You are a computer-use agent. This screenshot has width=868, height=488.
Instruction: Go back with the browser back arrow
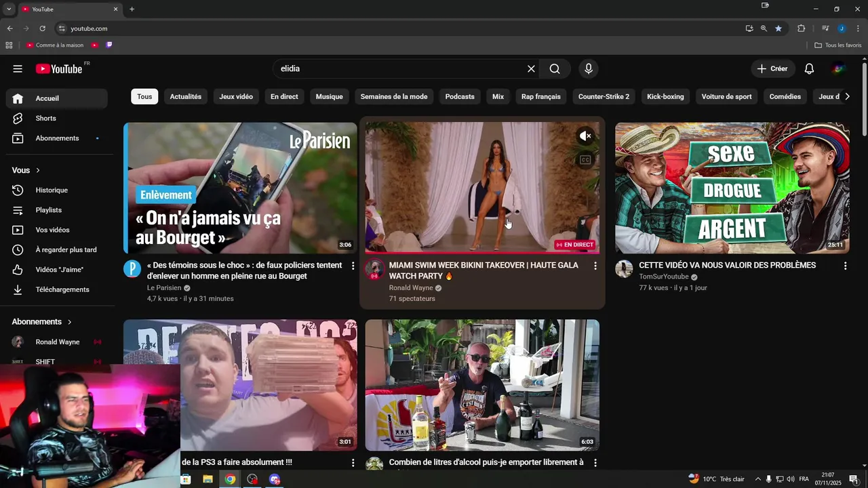point(9,28)
